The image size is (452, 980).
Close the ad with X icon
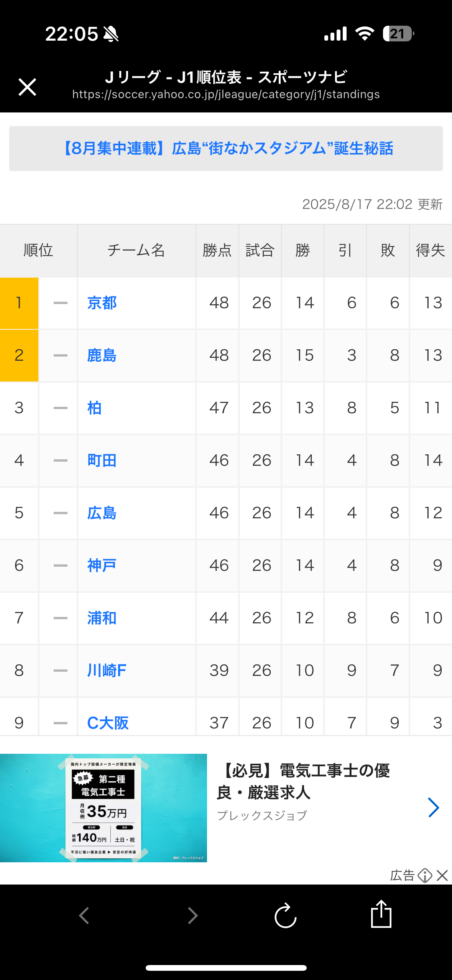point(442,875)
